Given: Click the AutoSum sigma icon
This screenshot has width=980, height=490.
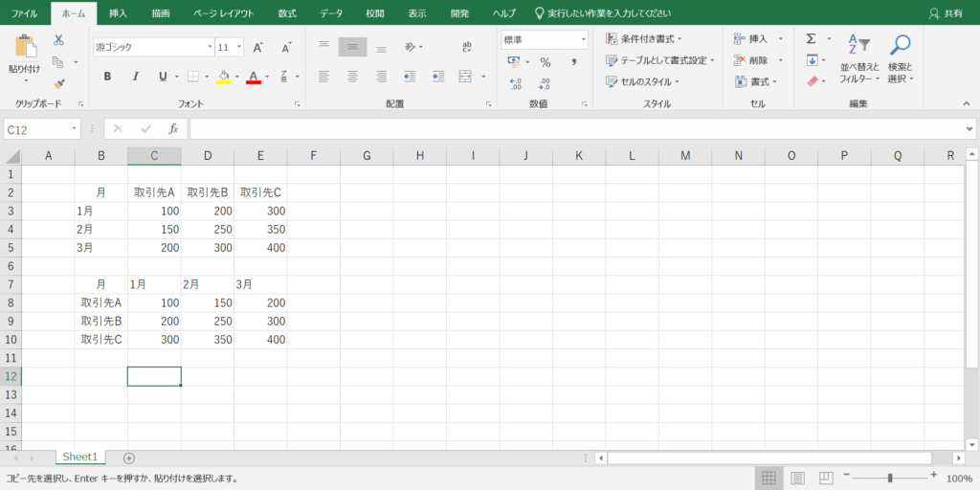Looking at the screenshot, I should 812,39.
